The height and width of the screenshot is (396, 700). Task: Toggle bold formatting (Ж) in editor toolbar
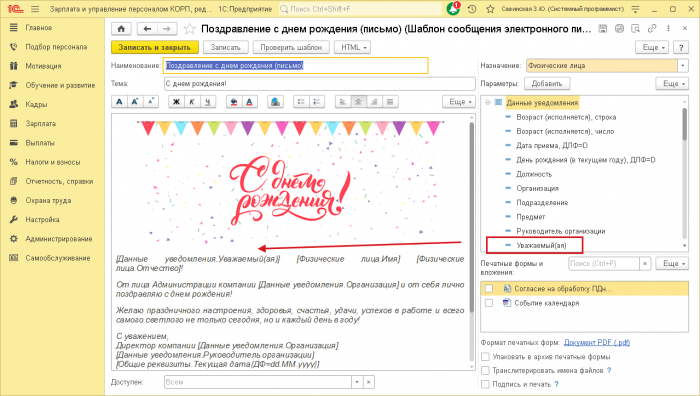pos(176,102)
